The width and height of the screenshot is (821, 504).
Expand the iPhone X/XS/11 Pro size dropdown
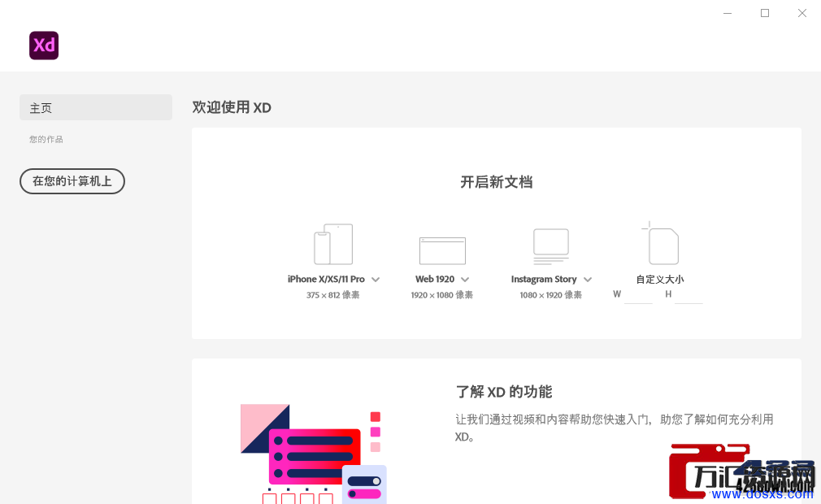point(376,280)
